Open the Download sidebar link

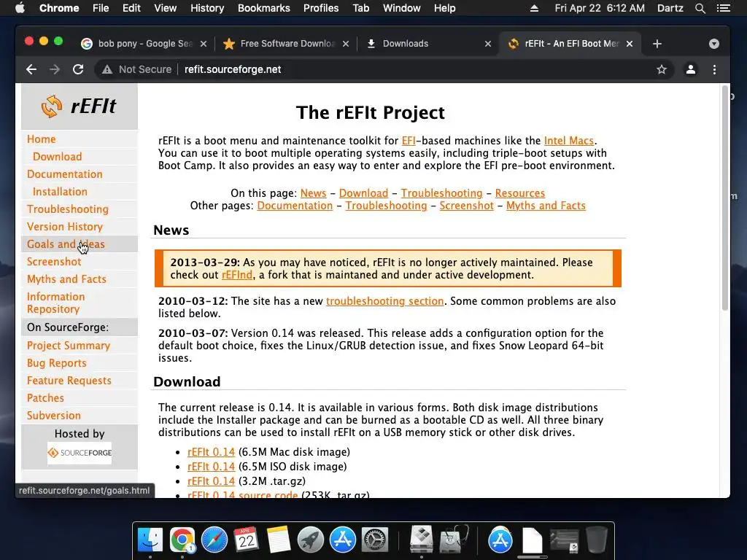[57, 157]
